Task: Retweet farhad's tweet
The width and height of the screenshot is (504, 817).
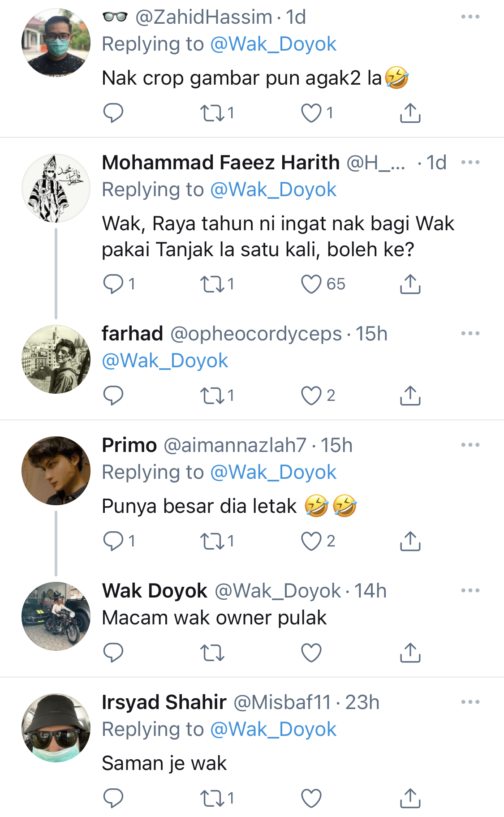Action: pos(212,396)
